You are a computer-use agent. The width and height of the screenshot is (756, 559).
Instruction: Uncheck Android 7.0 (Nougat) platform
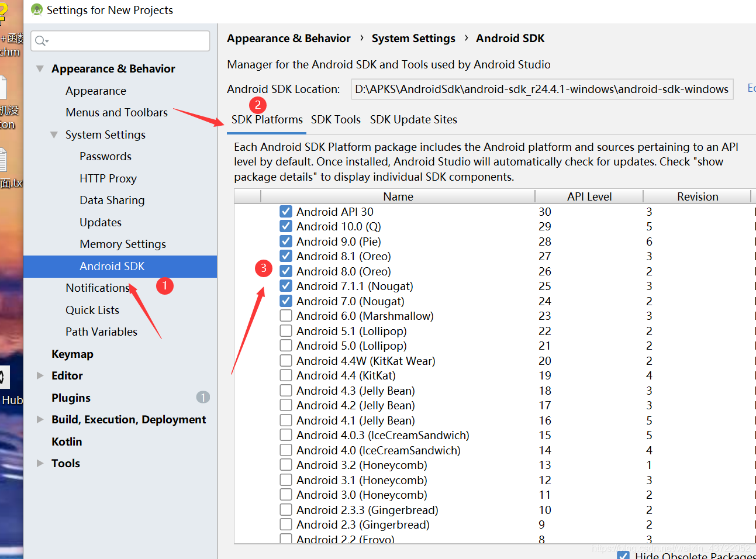286,301
